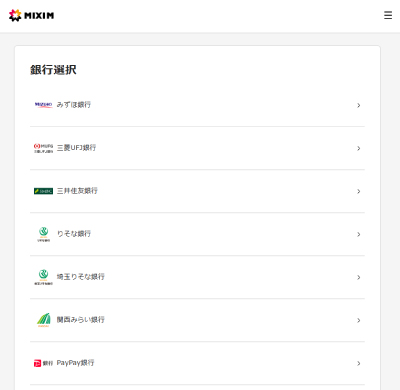Open the chevron on 埼玉りそな銀行 row

pyautogui.click(x=359, y=277)
